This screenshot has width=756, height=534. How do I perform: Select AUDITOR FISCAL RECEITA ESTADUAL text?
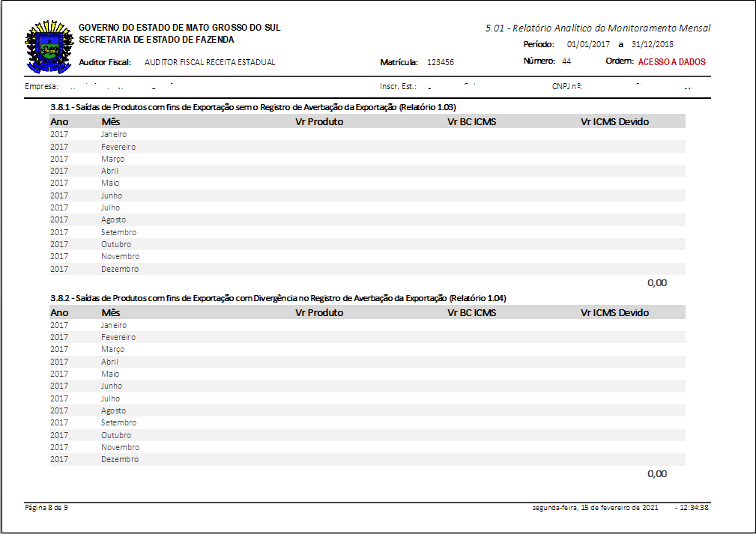209,63
